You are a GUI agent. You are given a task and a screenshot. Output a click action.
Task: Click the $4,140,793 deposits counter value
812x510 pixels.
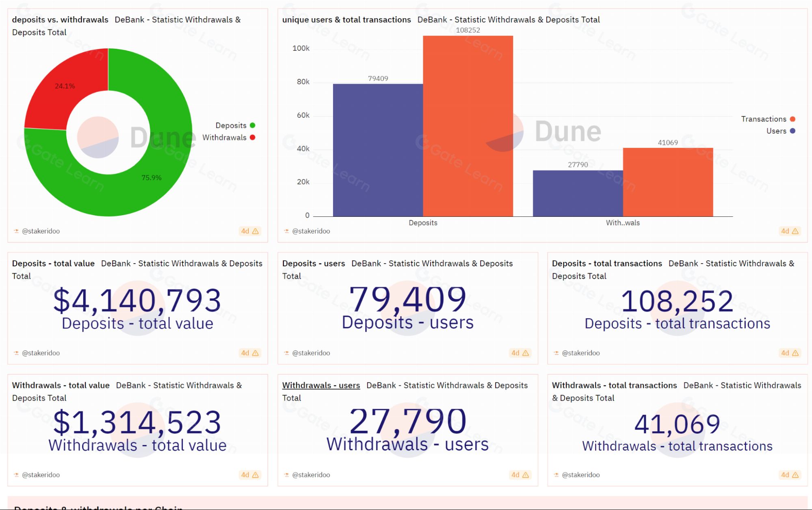coord(137,300)
